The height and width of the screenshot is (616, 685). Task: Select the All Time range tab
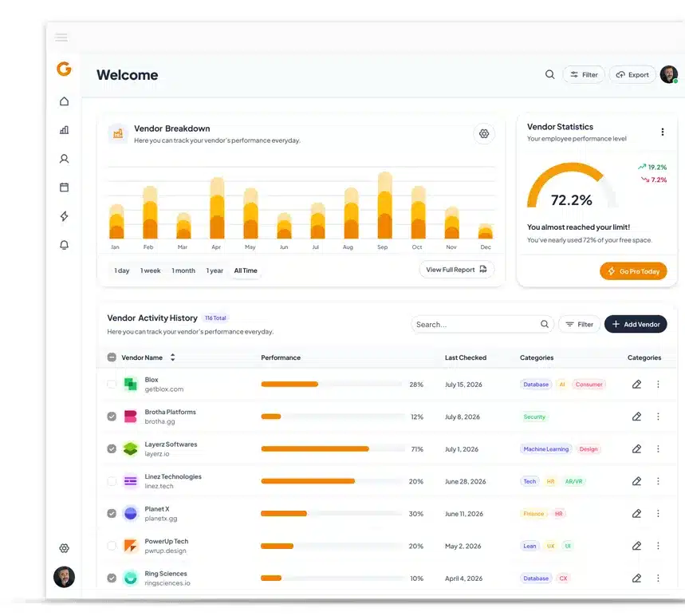click(x=246, y=270)
